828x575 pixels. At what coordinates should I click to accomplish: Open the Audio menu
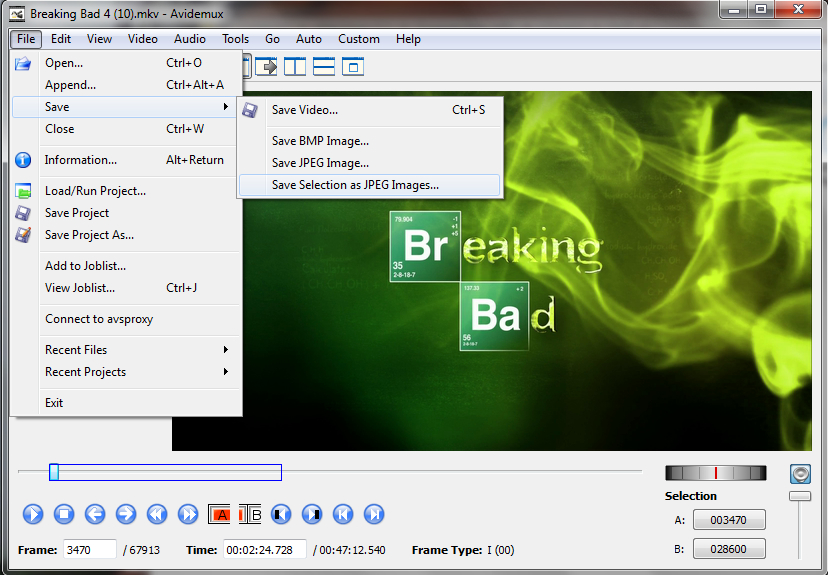[190, 39]
